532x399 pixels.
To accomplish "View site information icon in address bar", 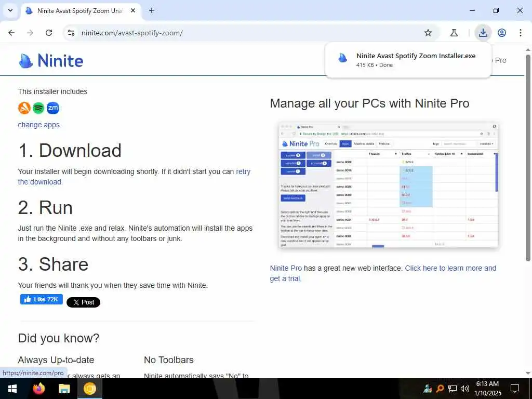I will 71,33.
